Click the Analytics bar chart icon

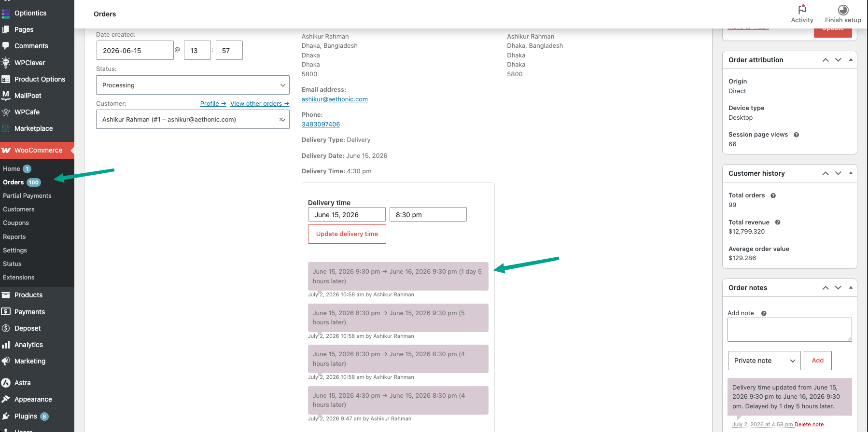coord(6,345)
